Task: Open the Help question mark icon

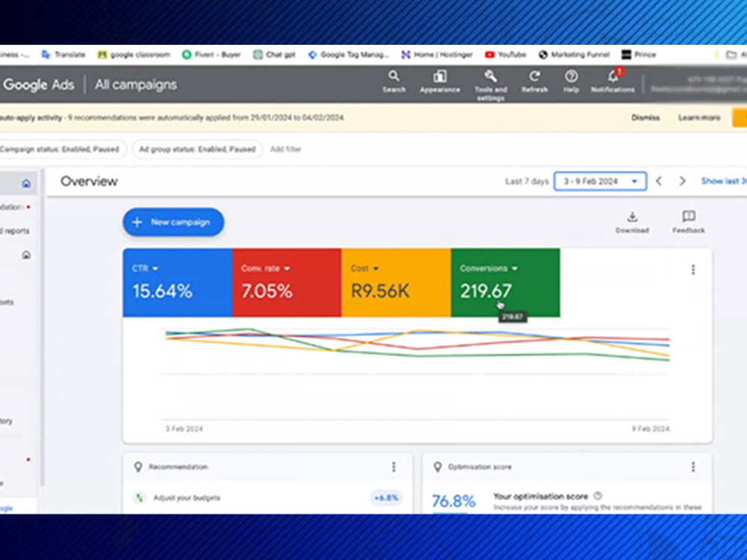Action: pyautogui.click(x=571, y=81)
